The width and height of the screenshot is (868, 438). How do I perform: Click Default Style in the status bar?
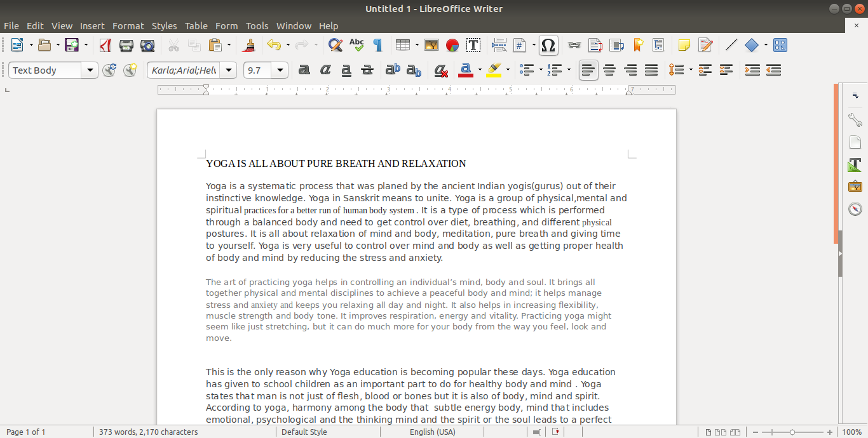304,432
